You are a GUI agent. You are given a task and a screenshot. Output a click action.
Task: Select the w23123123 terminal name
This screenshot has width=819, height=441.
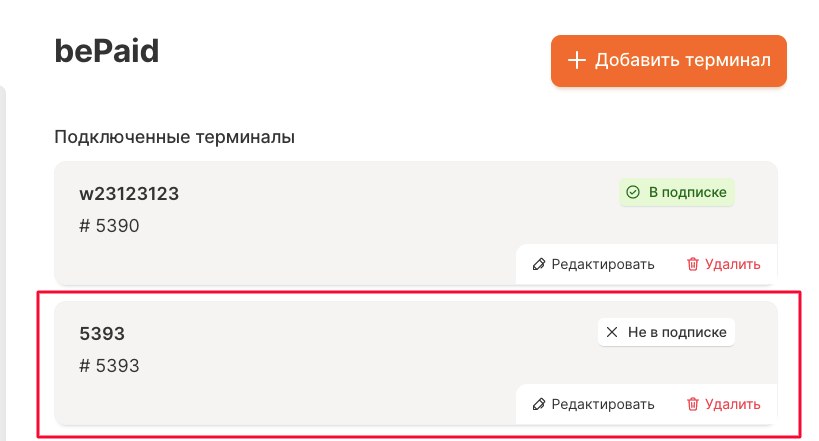129,194
